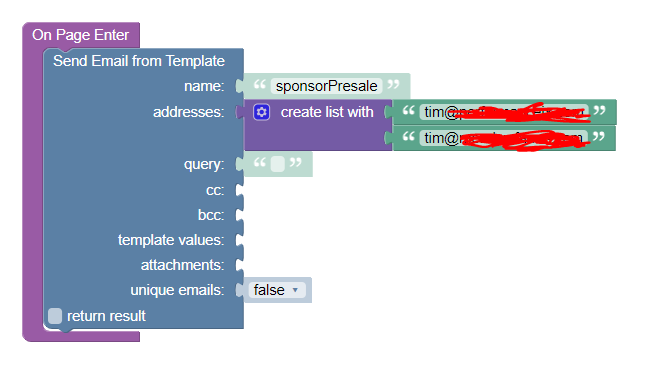This screenshot has width=649, height=367.
Task: Edit the sponsorPresale text field
Action: tap(327, 86)
